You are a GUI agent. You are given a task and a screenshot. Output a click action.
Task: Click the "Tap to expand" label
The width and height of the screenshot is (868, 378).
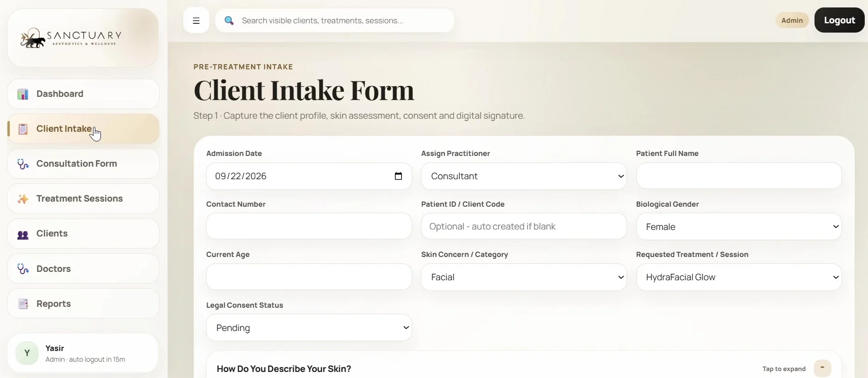(784, 369)
